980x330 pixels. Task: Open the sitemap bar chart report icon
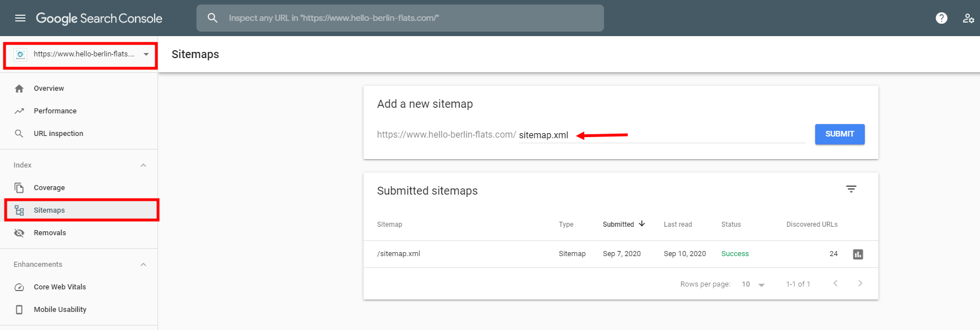click(x=858, y=254)
